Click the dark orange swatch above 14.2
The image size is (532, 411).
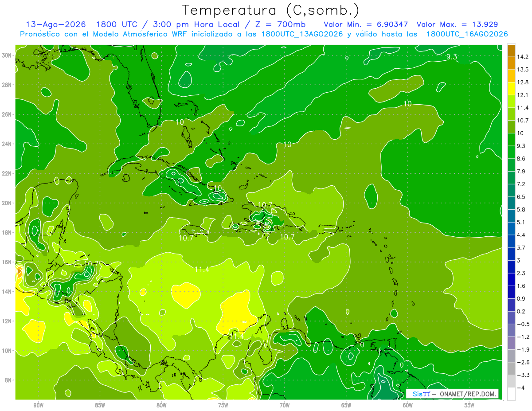tap(511, 50)
